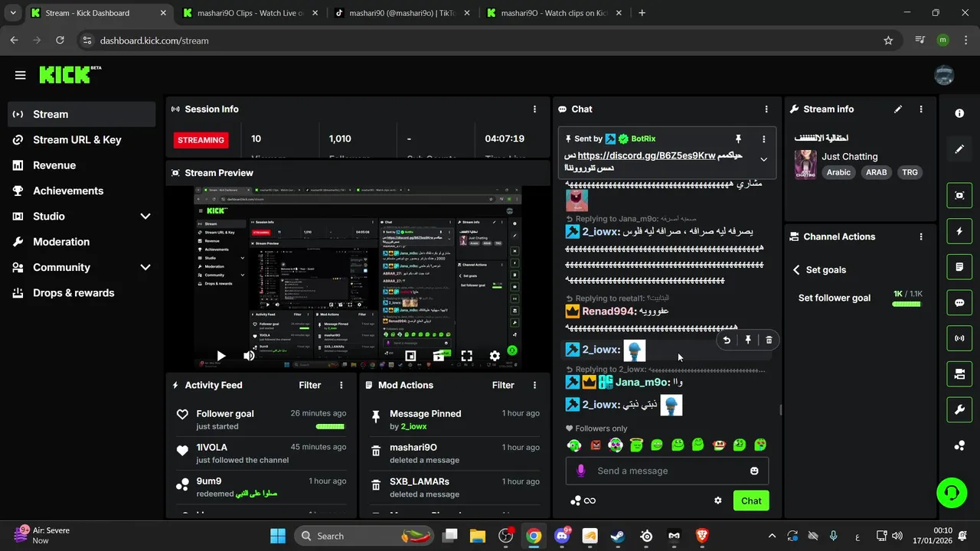Open the emoji picker in the chat box
This screenshot has width=980, height=551.
coord(754,471)
